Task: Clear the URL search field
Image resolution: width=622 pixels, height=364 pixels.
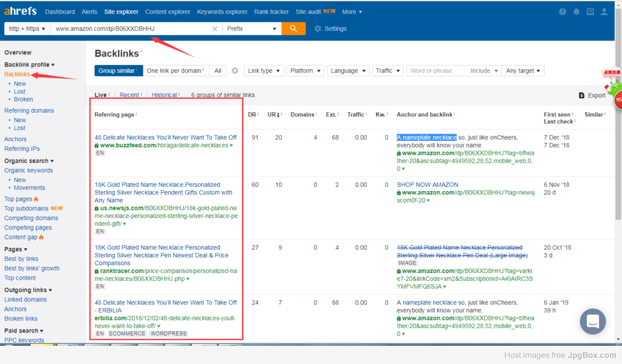Action: [214, 29]
